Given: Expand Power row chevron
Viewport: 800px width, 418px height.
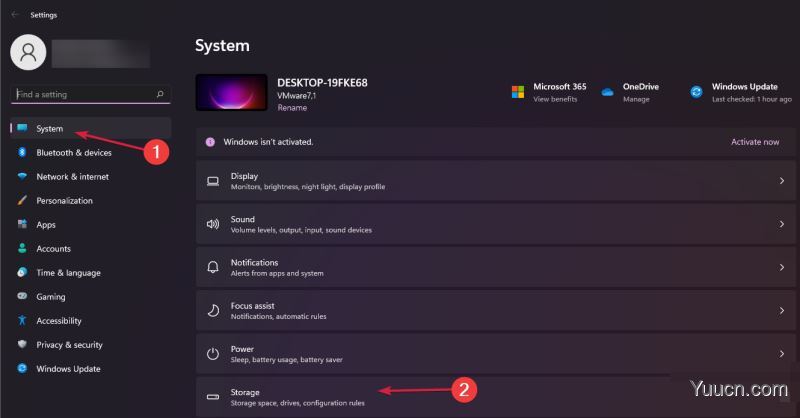Looking at the screenshot, I should point(782,354).
